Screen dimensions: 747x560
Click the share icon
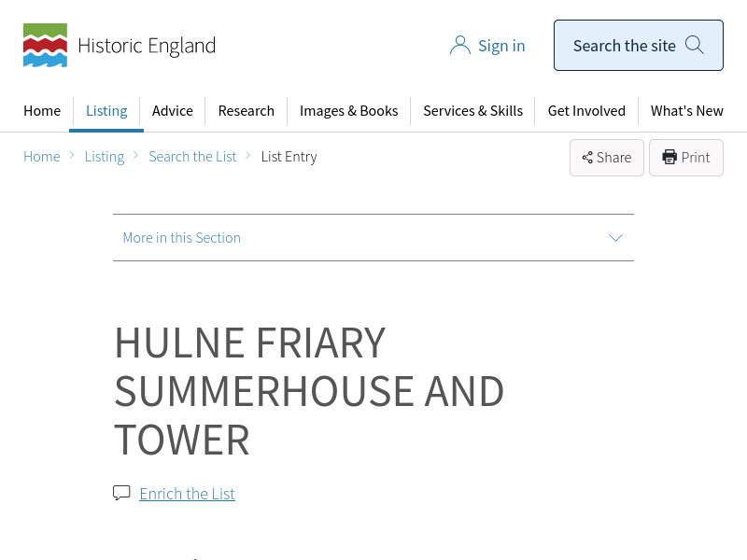[587, 158]
